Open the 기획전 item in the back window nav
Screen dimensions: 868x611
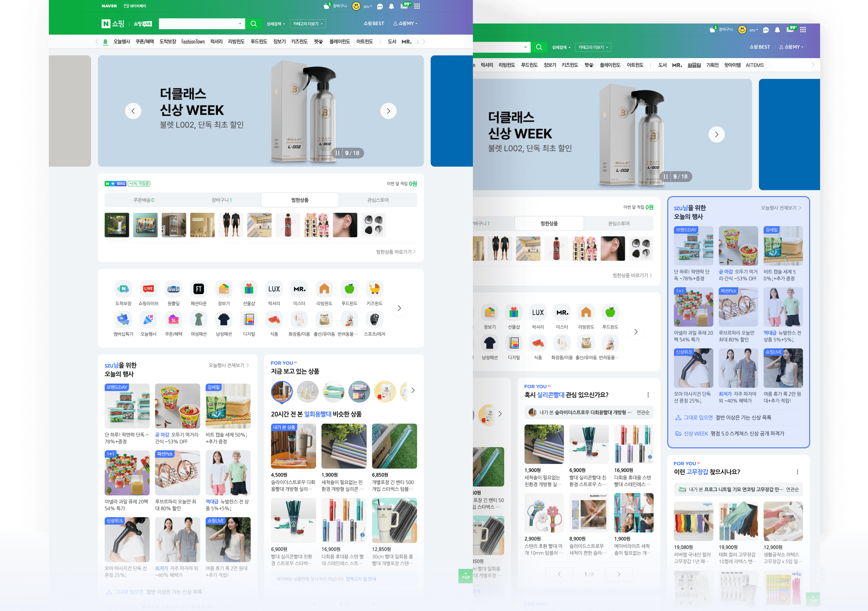(x=712, y=65)
